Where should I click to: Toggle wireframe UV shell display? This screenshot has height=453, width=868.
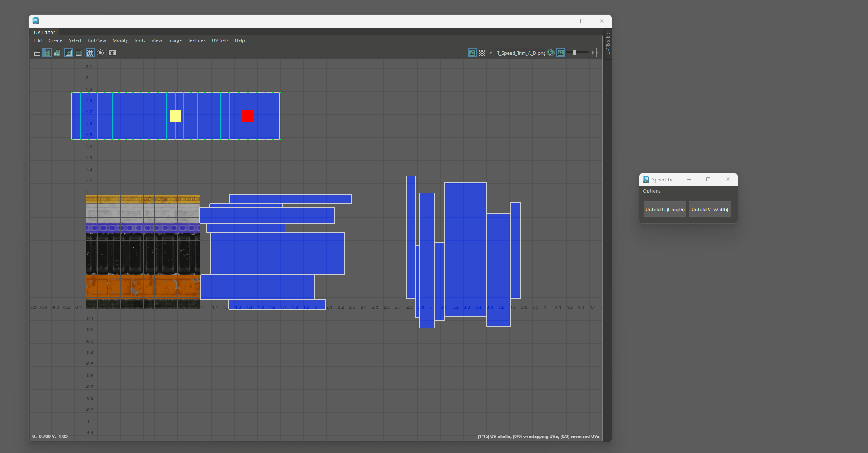(x=37, y=53)
